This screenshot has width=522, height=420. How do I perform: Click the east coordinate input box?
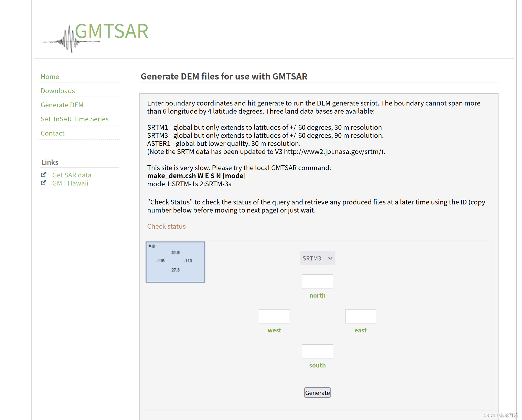[360, 317]
